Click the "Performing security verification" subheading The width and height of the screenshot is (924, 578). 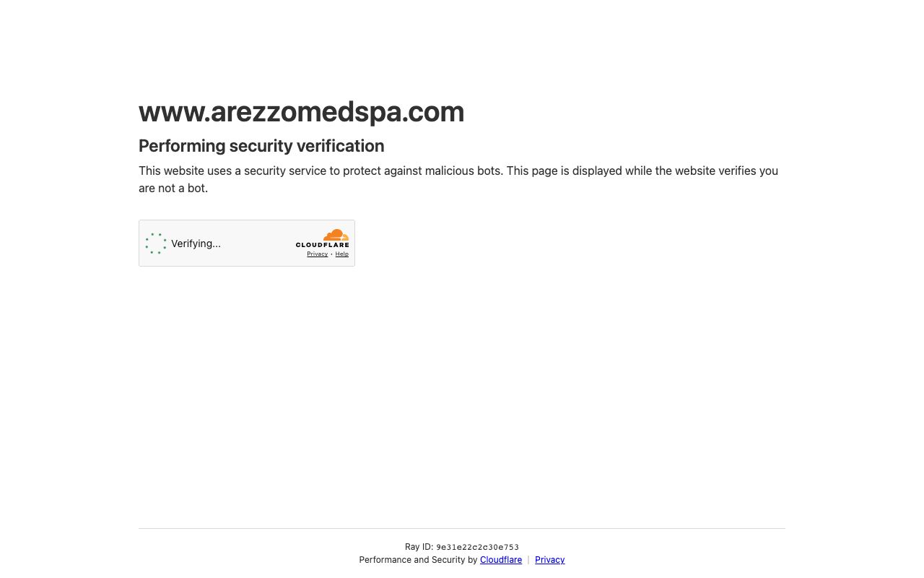tap(261, 146)
